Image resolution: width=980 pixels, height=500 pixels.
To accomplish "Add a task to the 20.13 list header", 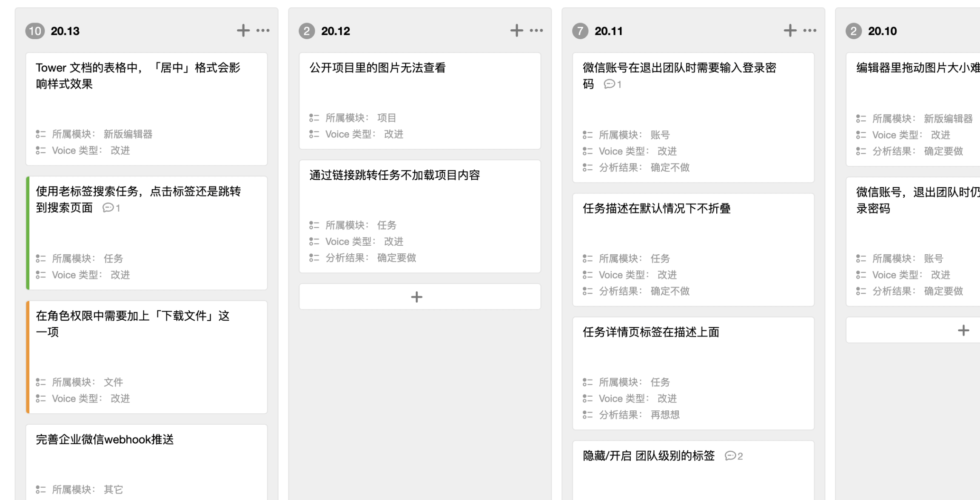I will (243, 31).
